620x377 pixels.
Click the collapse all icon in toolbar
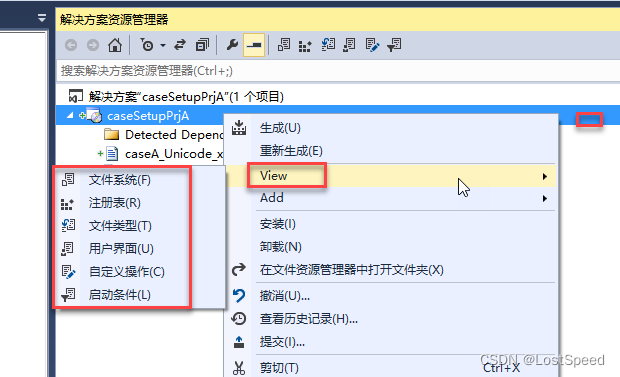(x=202, y=45)
